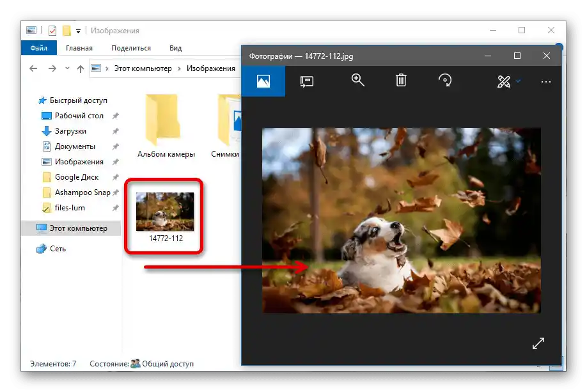Click Элементов: 7 in status bar
The image size is (587, 392).
[53, 364]
